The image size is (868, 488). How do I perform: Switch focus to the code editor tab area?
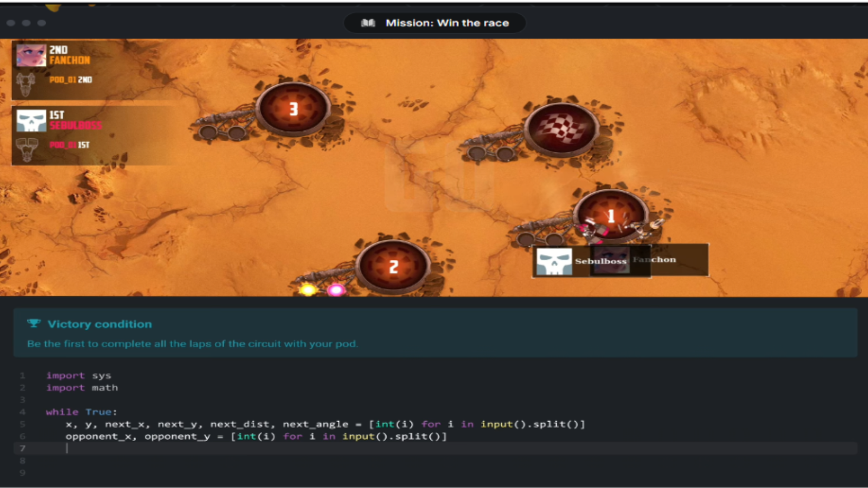coord(316,421)
